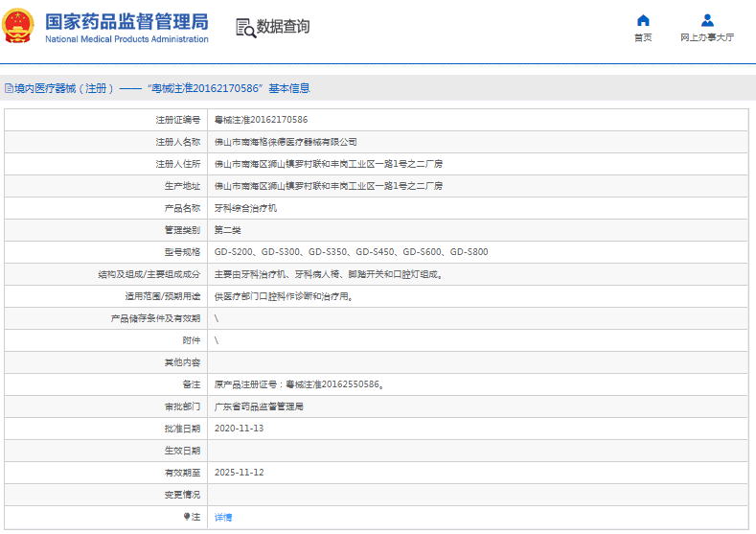This screenshot has height=534, width=756.
Task: Click the product name 牙科综合治疗机
Action: point(244,208)
